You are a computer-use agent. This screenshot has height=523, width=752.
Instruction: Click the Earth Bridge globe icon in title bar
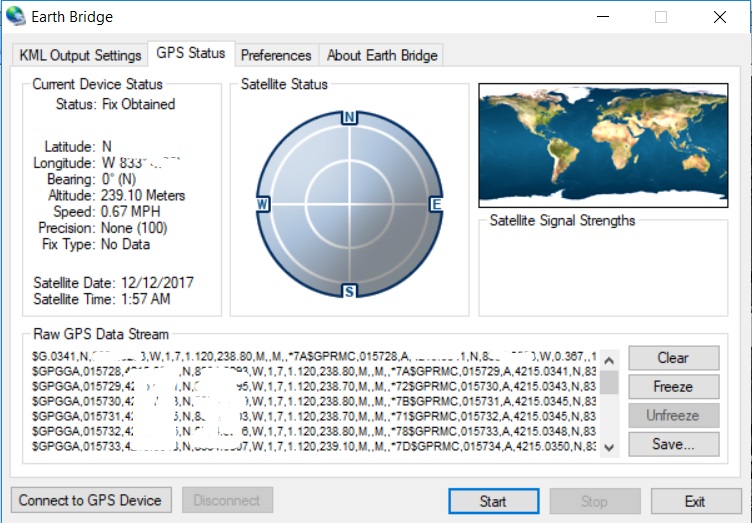click(x=16, y=16)
